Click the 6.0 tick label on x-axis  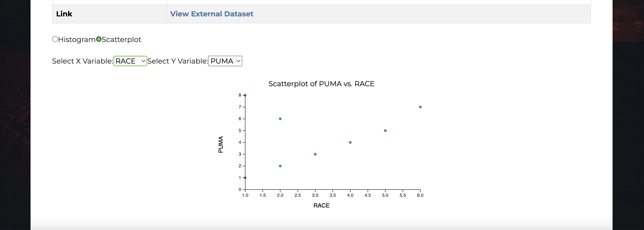click(x=420, y=195)
